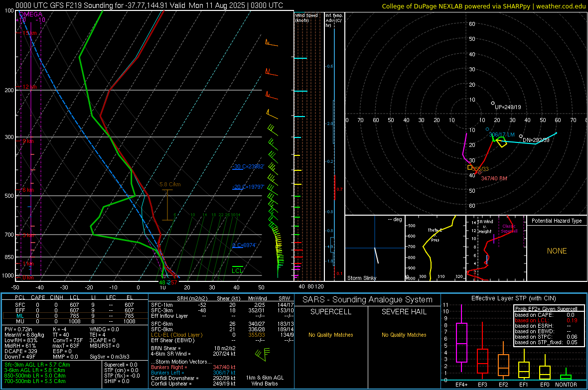Click the red 'based on LCL: 0.19' line
Image resolution: width=588 pixels, height=390 pixels.
click(546, 320)
